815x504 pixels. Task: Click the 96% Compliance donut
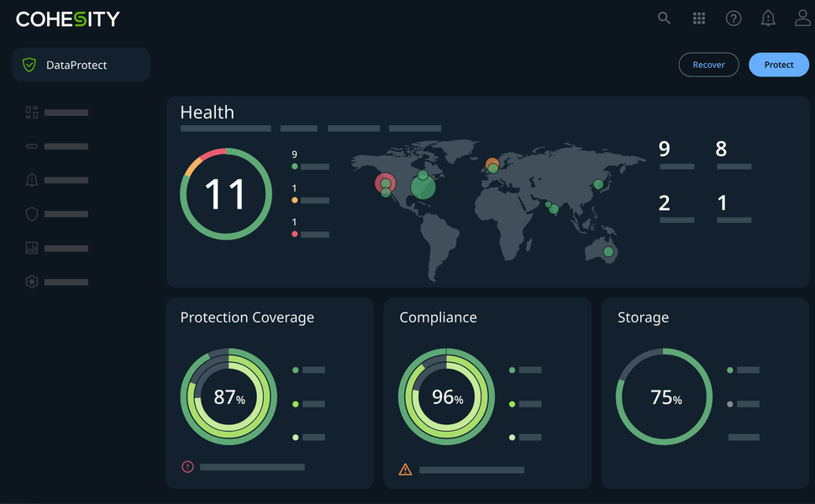click(x=446, y=396)
